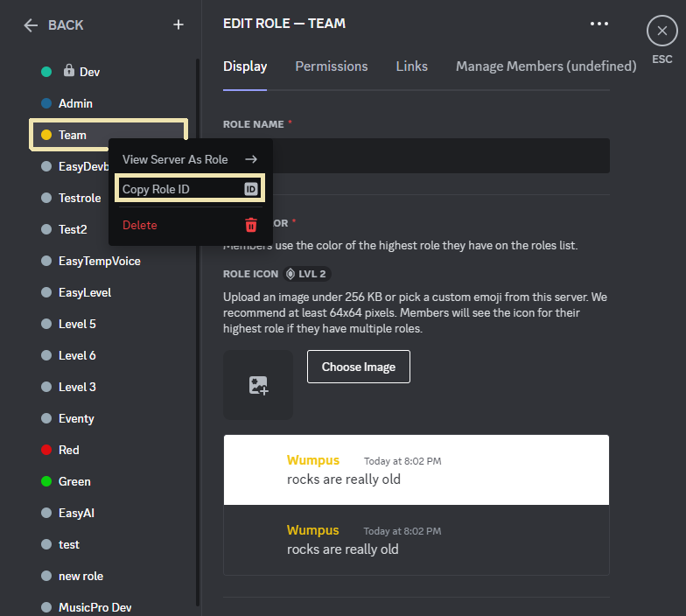The height and width of the screenshot is (616, 686).
Task: Click the role icon upload placeholder
Action: tap(258, 385)
